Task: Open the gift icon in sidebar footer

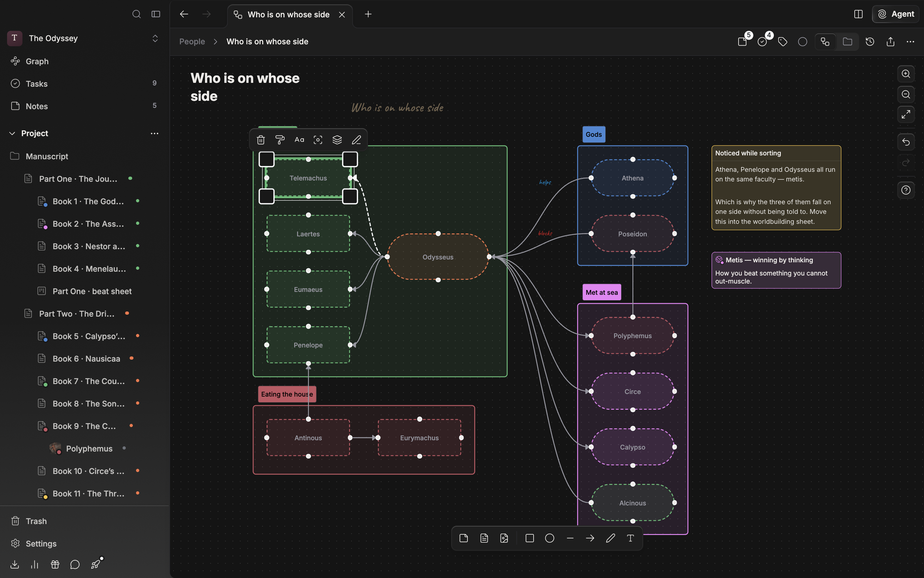Action: (x=55, y=564)
